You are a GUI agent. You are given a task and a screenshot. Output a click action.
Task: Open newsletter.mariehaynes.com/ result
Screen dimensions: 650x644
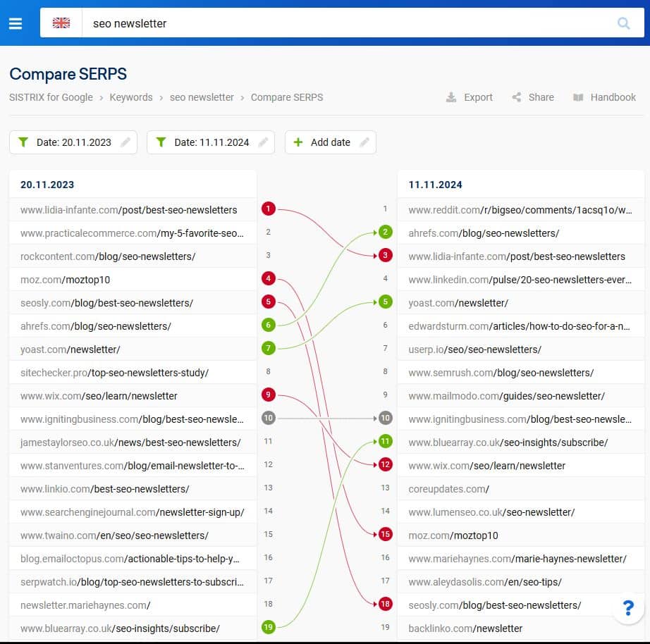point(85,605)
